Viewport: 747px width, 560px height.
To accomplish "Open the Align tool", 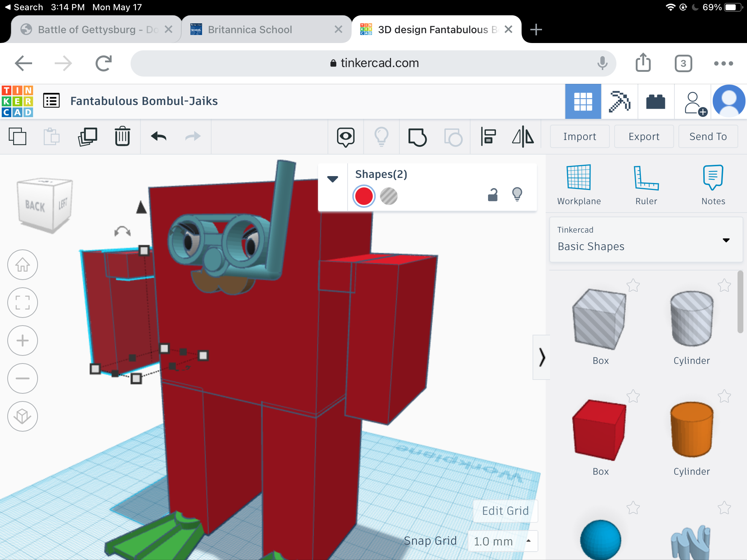I will [x=488, y=137].
